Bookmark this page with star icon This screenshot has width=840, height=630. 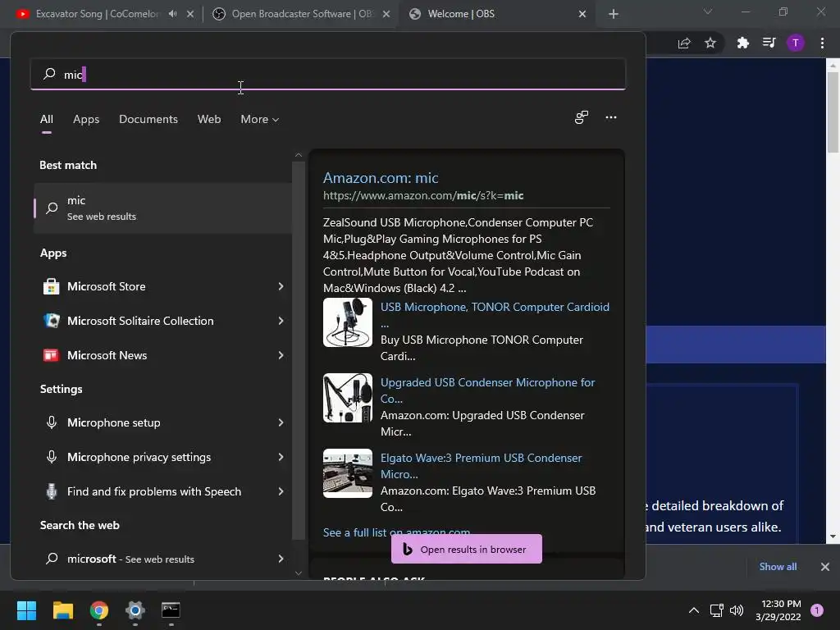(x=710, y=43)
